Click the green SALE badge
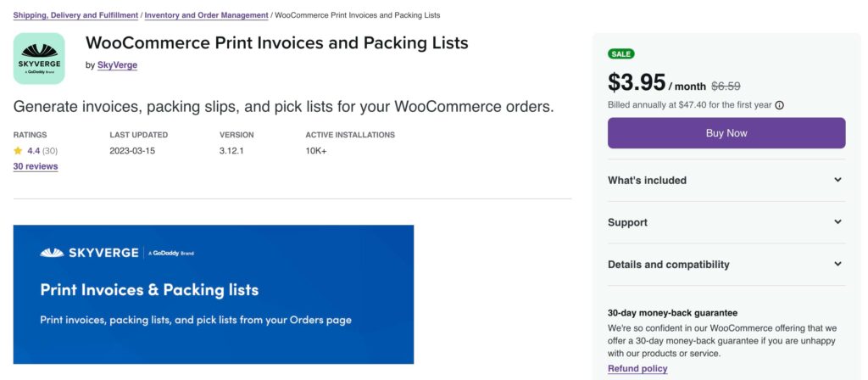Image resolution: width=868 pixels, height=380 pixels. click(x=621, y=53)
